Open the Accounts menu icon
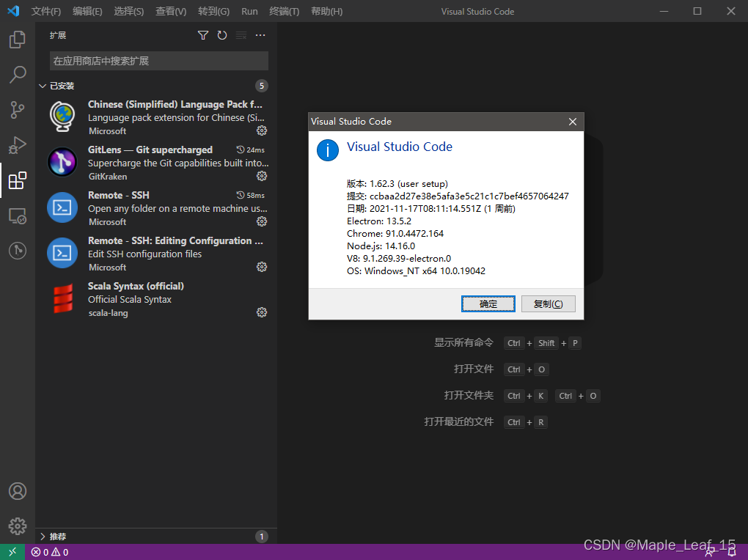 17,491
